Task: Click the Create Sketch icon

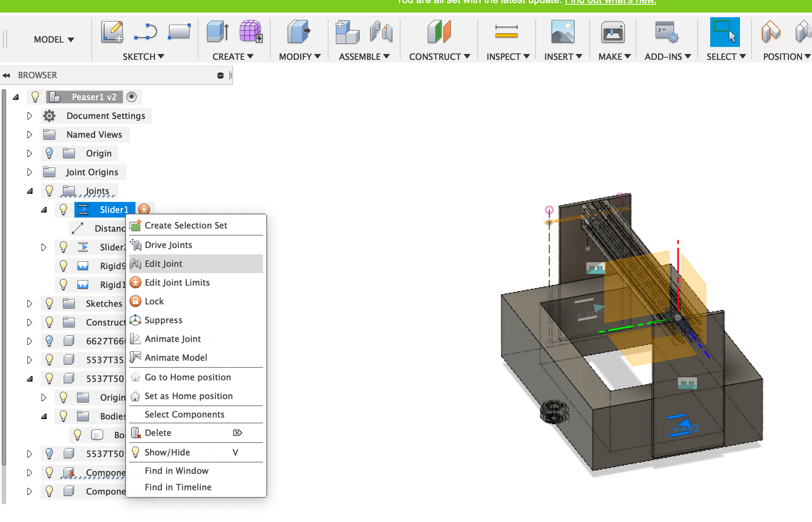Action: point(112,32)
